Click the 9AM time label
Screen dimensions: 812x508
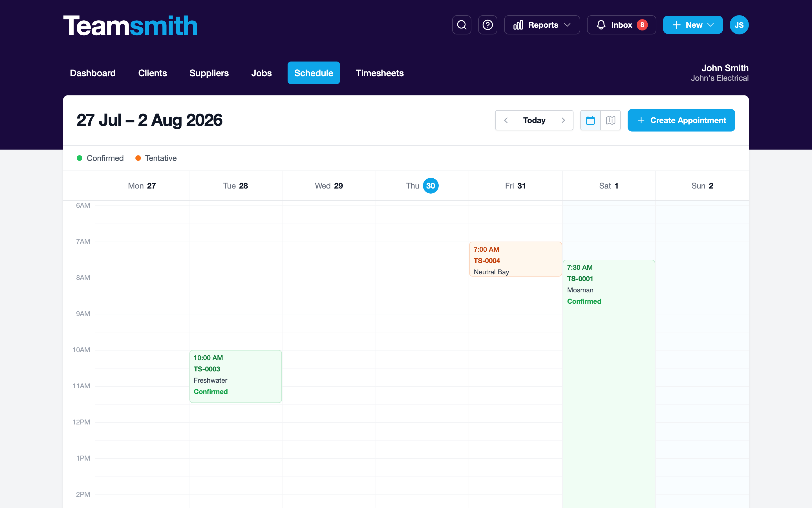point(83,314)
